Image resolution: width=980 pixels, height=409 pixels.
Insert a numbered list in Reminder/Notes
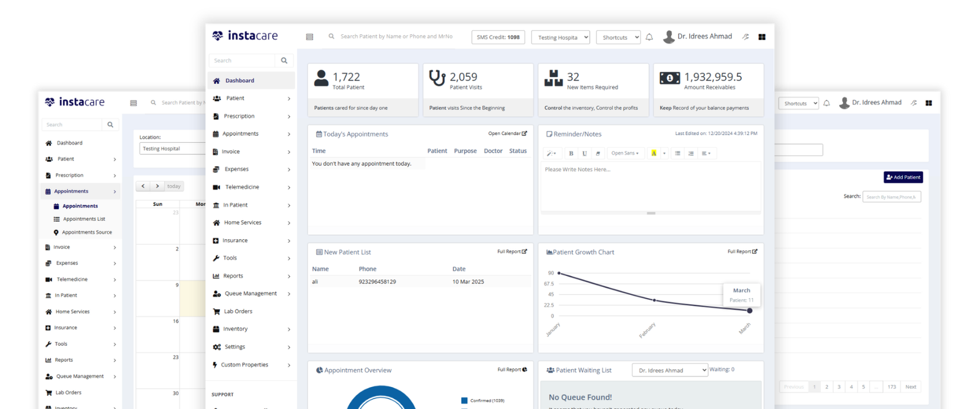pyautogui.click(x=691, y=153)
